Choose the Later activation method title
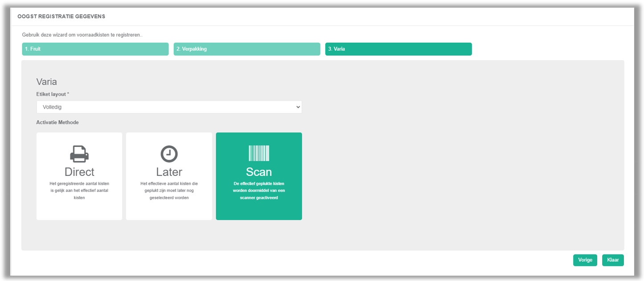 click(169, 172)
